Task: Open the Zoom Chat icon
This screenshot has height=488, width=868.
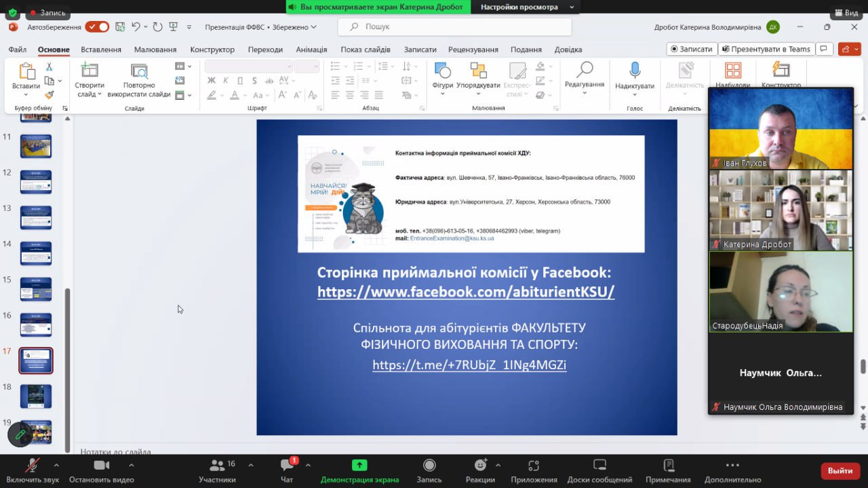Action: (x=287, y=465)
